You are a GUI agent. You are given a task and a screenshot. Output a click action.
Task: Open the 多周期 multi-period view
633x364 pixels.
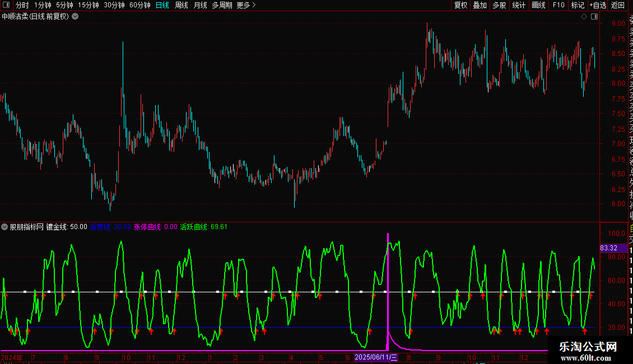[x=222, y=5]
